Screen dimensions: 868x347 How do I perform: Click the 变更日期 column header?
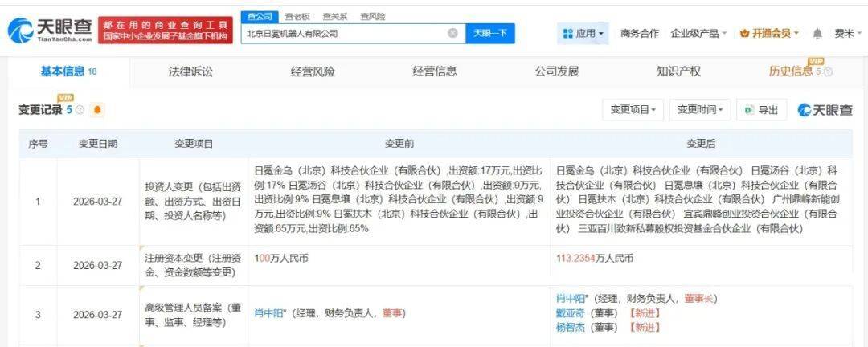coord(97,144)
